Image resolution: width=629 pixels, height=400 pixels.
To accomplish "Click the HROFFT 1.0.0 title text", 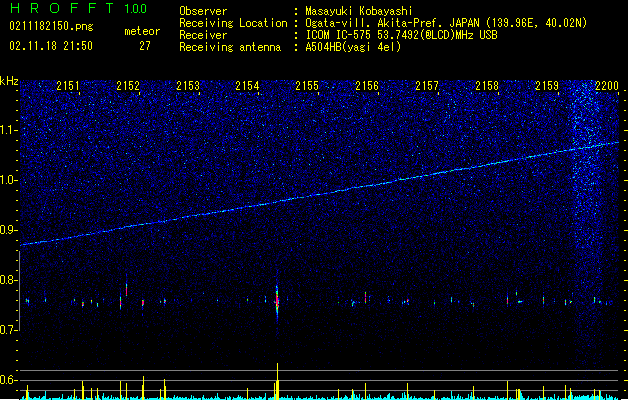I will [78, 8].
